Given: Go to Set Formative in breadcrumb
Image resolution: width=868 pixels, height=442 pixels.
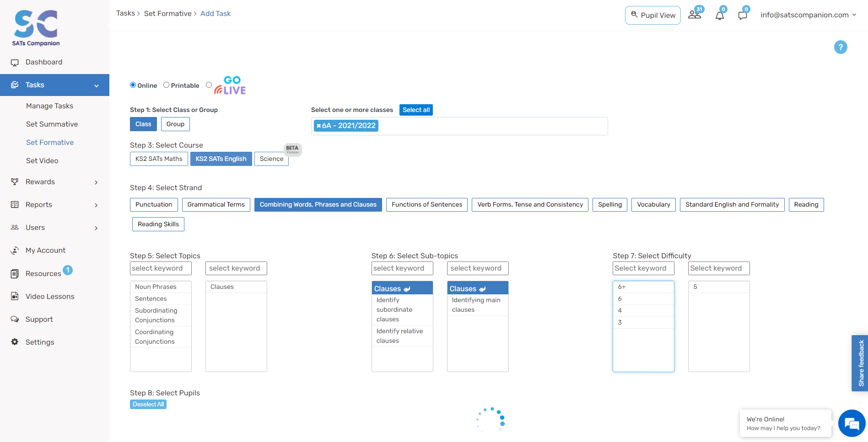Looking at the screenshot, I should [168, 14].
